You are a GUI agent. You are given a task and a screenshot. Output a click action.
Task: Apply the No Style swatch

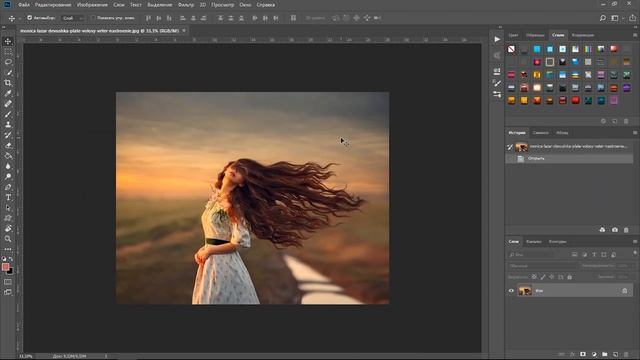[x=511, y=49]
